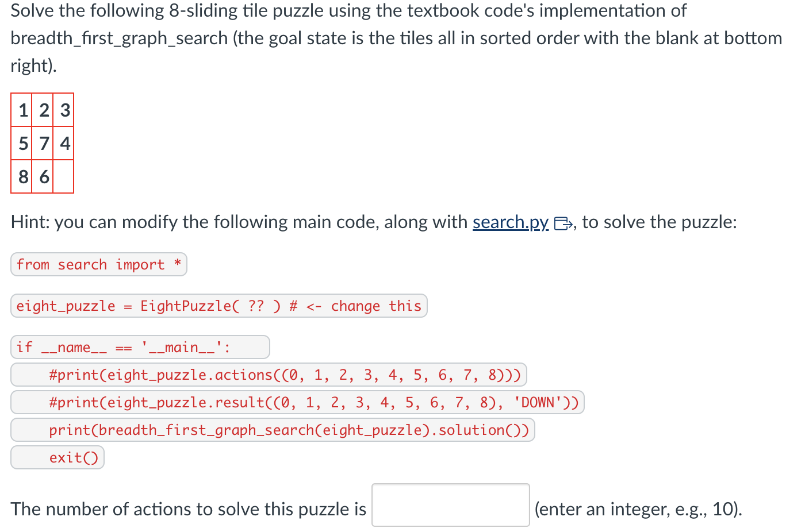This screenshot has width=805, height=532.
Task: Click the EightPuzzle constructor code line
Action: coord(218,306)
